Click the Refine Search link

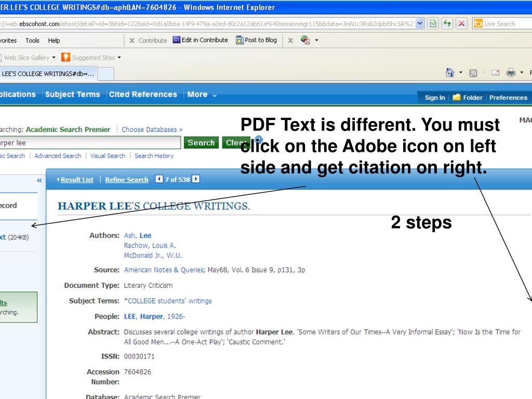coord(127,179)
